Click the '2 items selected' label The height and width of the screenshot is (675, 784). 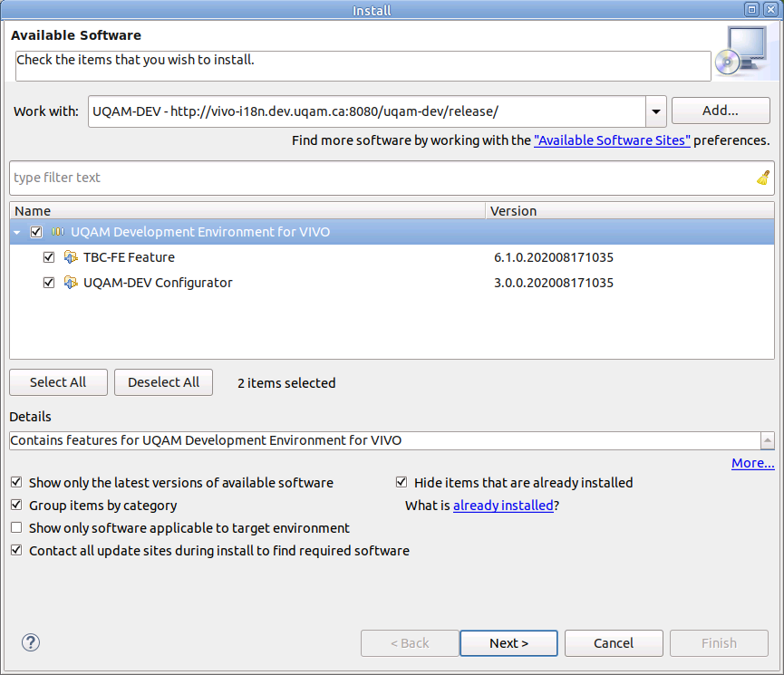(x=286, y=383)
